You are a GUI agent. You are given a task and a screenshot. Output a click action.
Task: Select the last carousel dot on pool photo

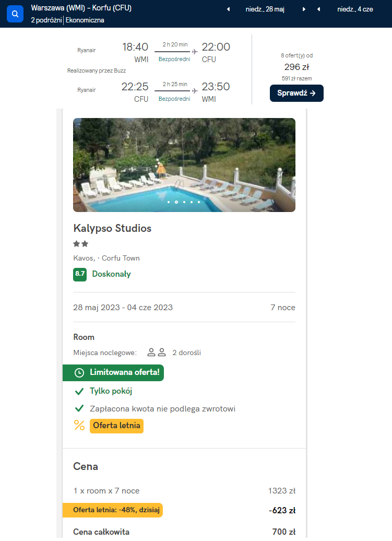tap(199, 202)
